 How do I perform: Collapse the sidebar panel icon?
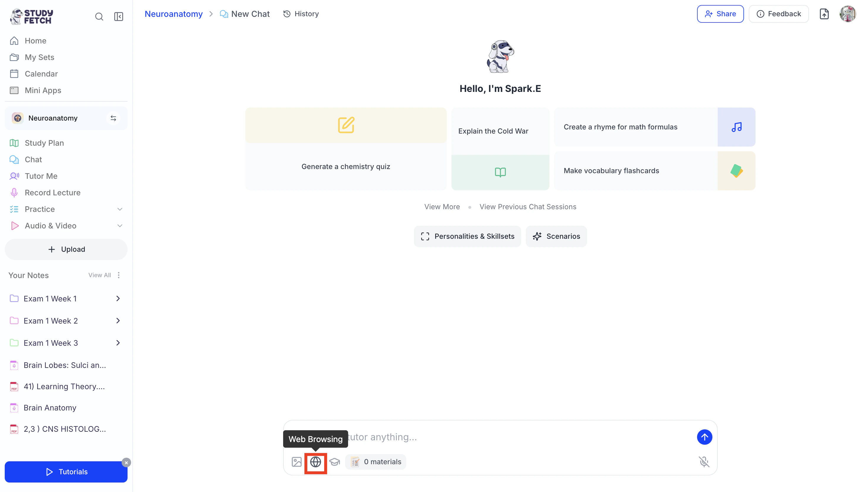click(x=118, y=17)
